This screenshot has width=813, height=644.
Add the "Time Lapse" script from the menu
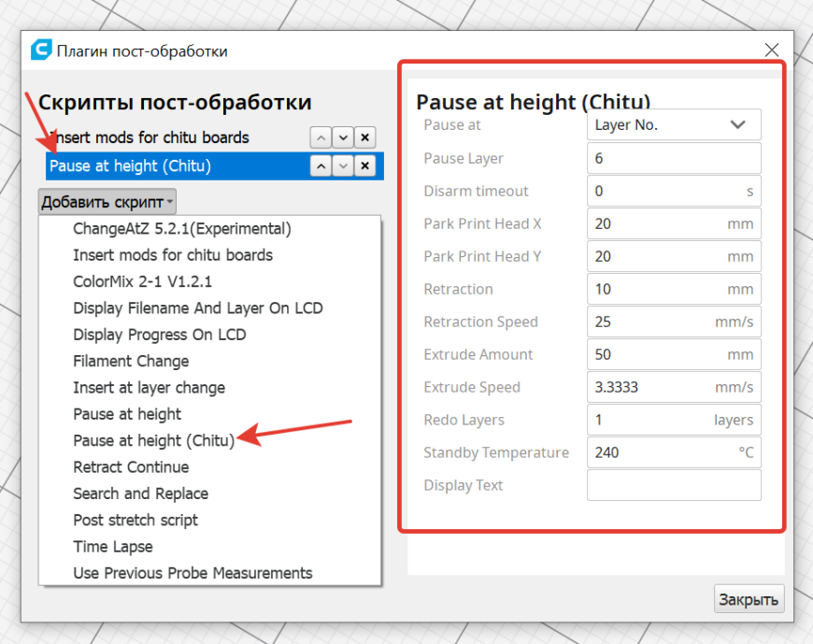(x=113, y=547)
